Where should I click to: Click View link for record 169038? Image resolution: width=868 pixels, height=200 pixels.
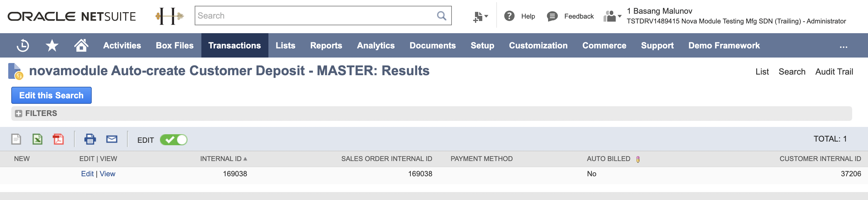click(x=108, y=174)
